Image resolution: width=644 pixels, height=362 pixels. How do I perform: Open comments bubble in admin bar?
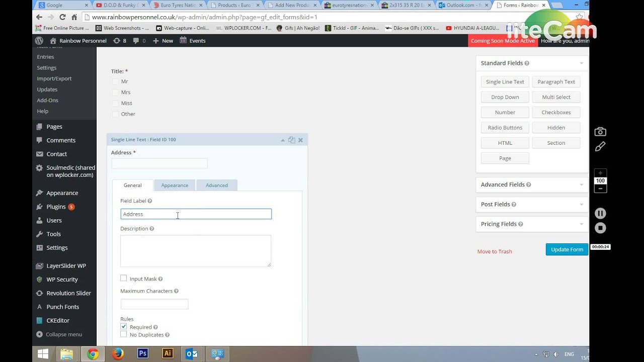pos(139,41)
